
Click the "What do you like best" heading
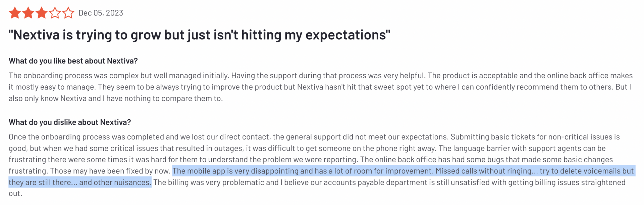click(x=73, y=61)
